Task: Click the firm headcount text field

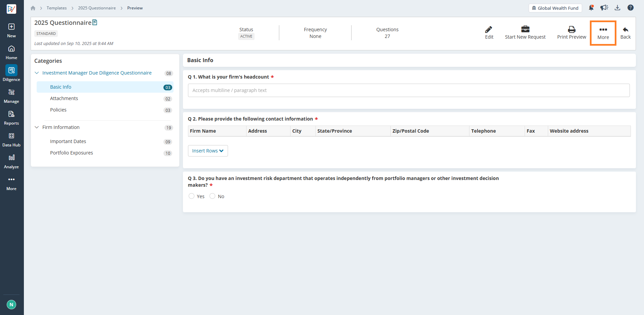Action: click(409, 90)
